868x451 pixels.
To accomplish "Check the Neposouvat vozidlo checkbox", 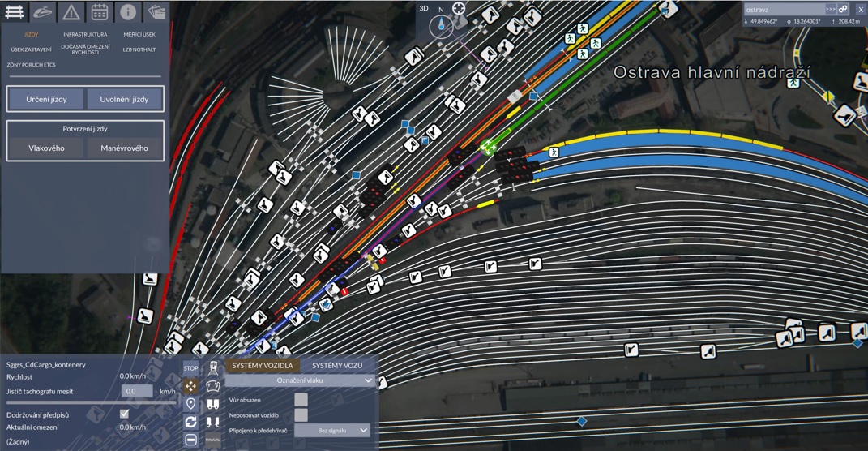I will coord(301,414).
